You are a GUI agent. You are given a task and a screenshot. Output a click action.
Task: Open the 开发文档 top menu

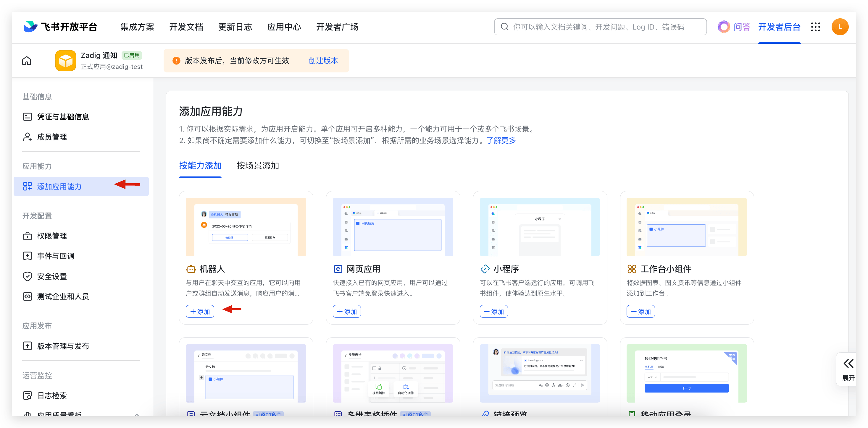click(x=186, y=27)
